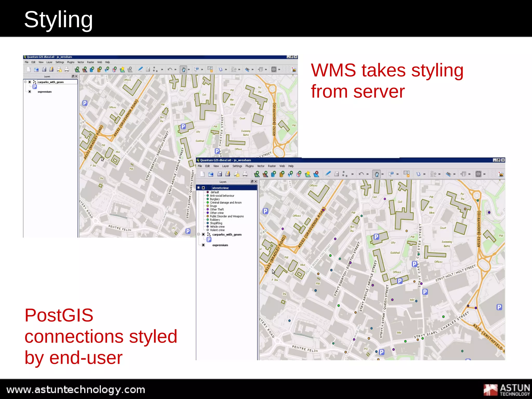The image size is (532, 399).
Task: Click the Web menu in front QGIS window
Action: pyautogui.click(x=282, y=166)
